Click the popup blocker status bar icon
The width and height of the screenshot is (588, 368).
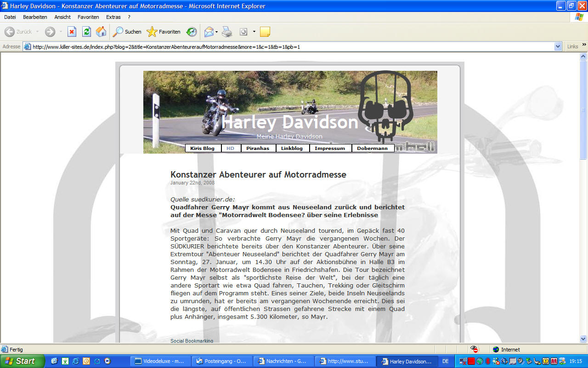pyautogui.click(x=474, y=350)
